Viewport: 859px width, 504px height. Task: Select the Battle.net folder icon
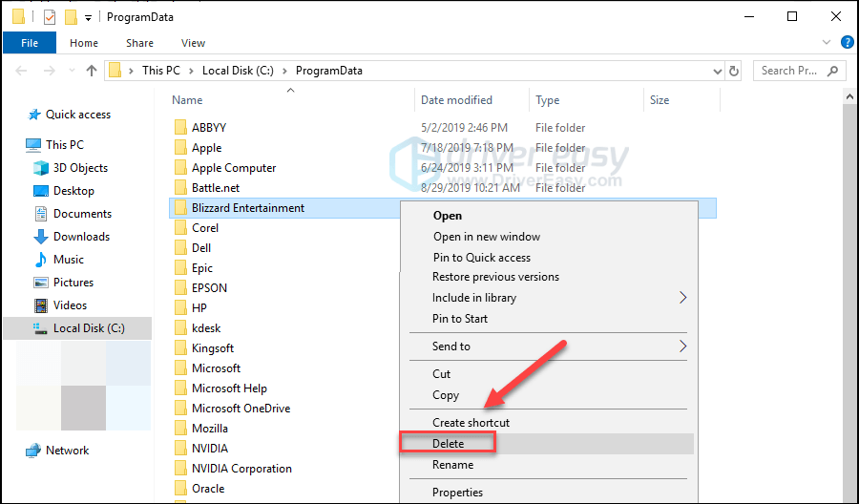tap(180, 187)
